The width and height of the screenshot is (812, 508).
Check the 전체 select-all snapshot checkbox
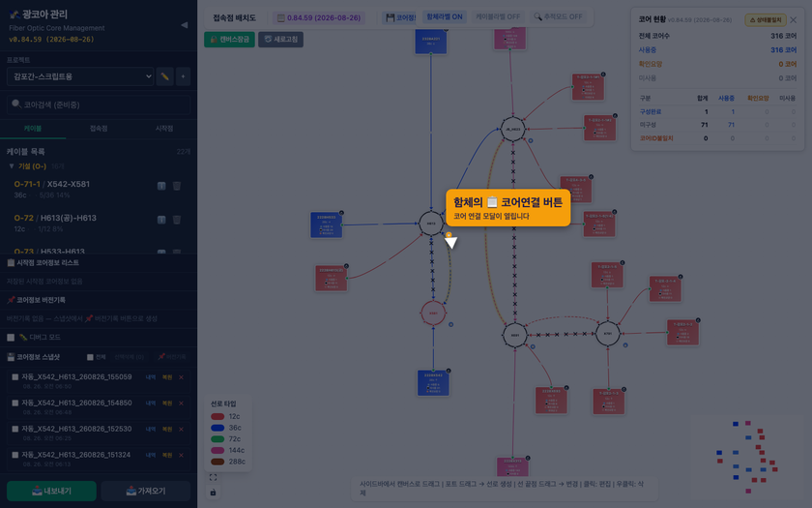(x=90, y=357)
